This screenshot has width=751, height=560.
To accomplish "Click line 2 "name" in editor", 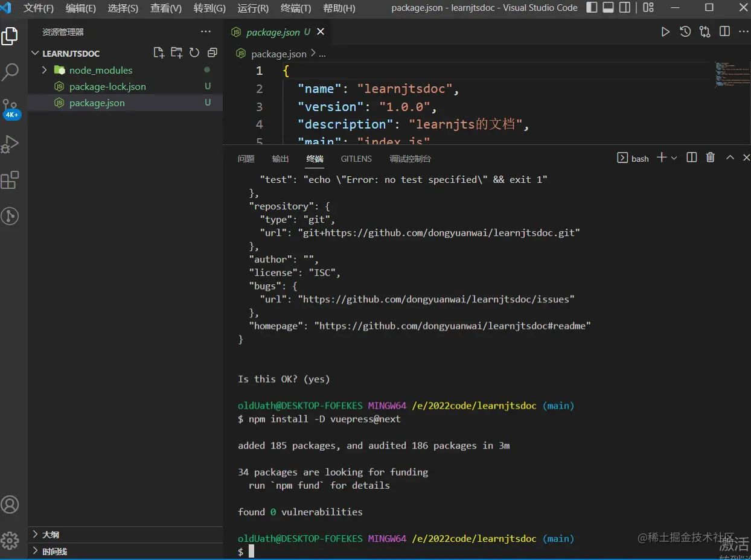I will tap(378, 89).
